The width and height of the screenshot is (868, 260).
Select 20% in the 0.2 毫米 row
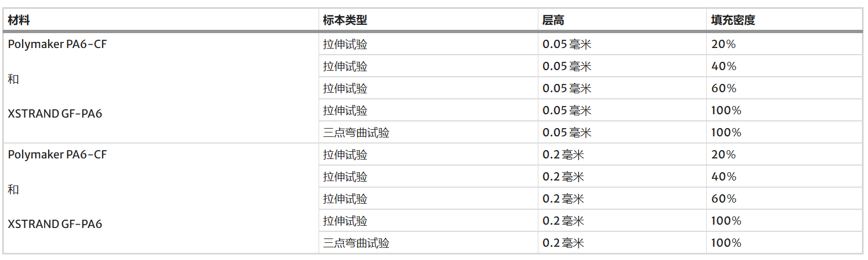(x=723, y=155)
